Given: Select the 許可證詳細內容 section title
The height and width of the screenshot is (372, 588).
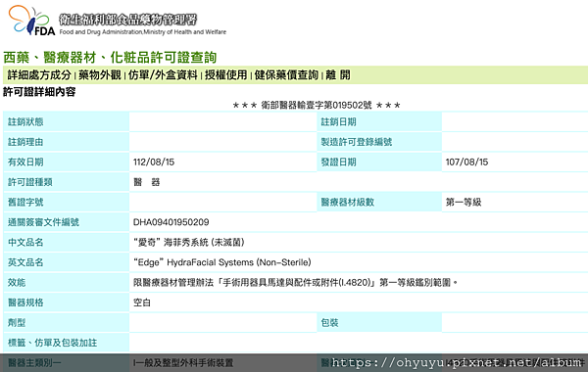Looking at the screenshot, I should coord(39,92).
